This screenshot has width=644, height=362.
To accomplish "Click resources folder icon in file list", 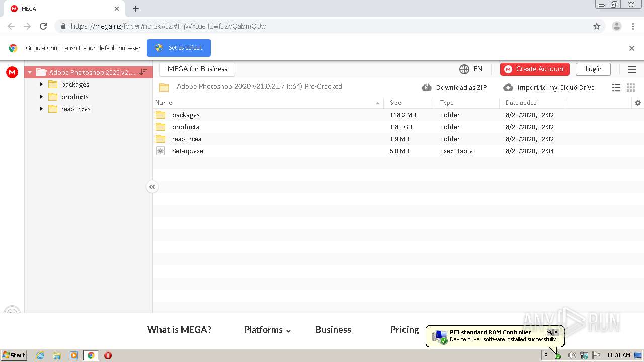I will 160,139.
